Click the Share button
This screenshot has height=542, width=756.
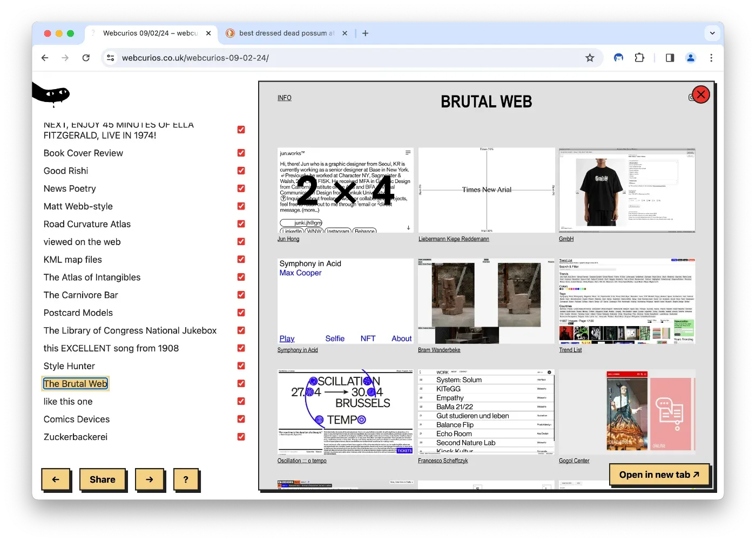tap(103, 479)
